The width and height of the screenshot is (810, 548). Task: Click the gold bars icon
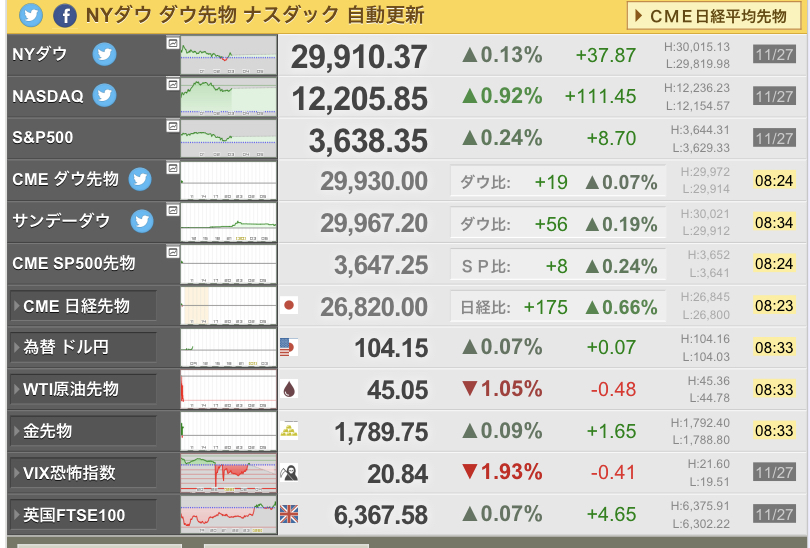point(289,430)
